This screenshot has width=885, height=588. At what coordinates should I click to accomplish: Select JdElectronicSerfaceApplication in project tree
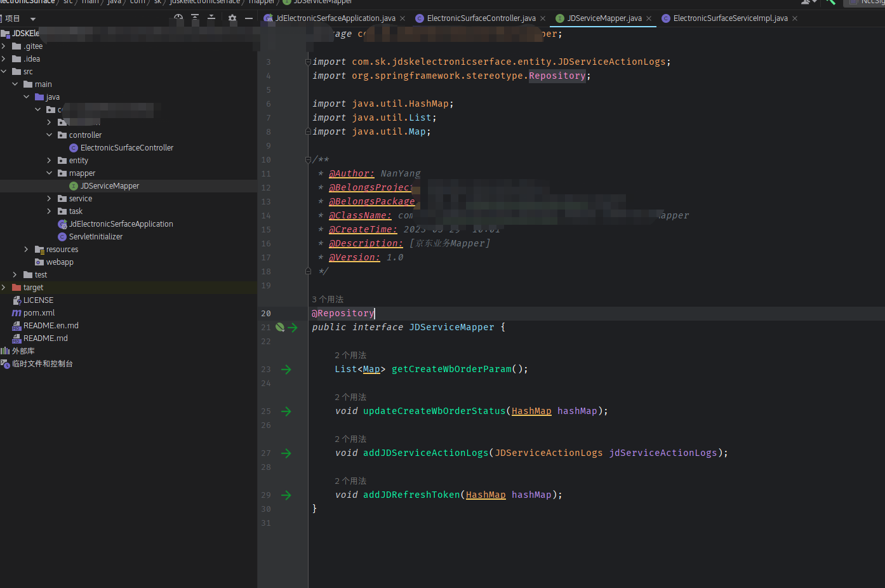[121, 224]
